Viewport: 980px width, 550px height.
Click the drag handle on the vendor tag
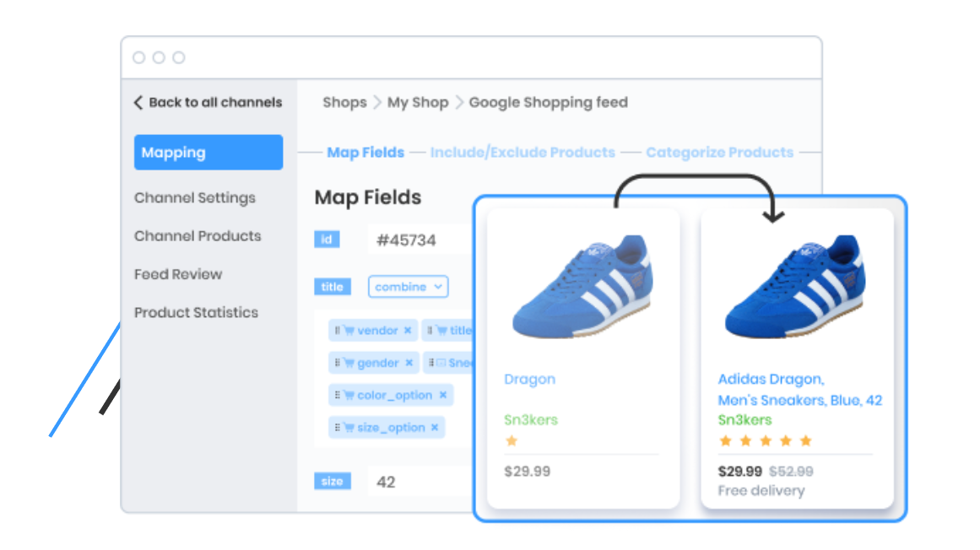click(x=338, y=331)
